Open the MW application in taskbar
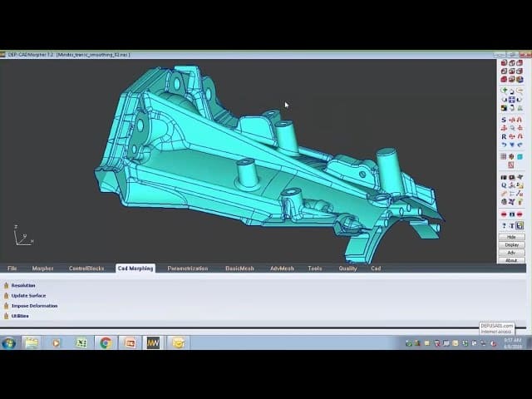The height and width of the screenshot is (399, 532). (153, 342)
